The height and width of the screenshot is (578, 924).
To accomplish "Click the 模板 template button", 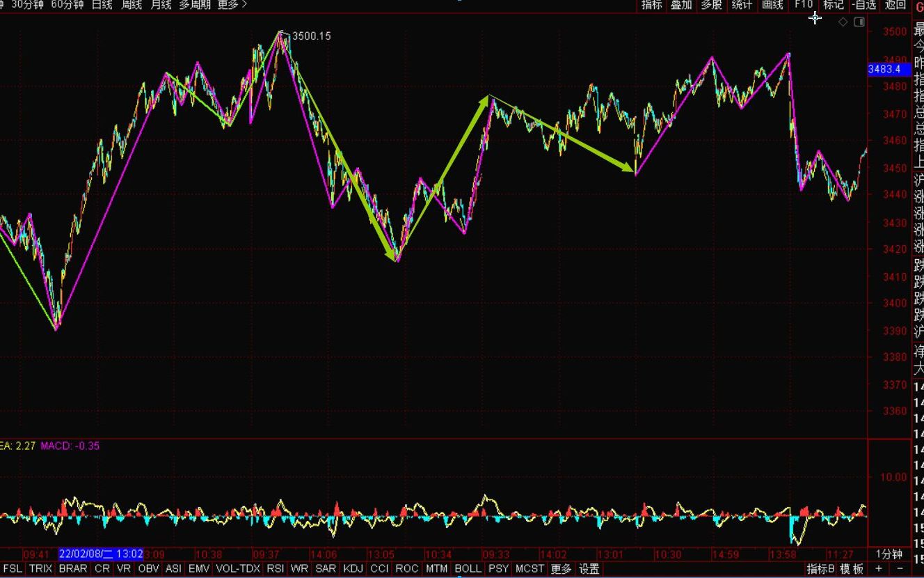I will click(x=851, y=569).
